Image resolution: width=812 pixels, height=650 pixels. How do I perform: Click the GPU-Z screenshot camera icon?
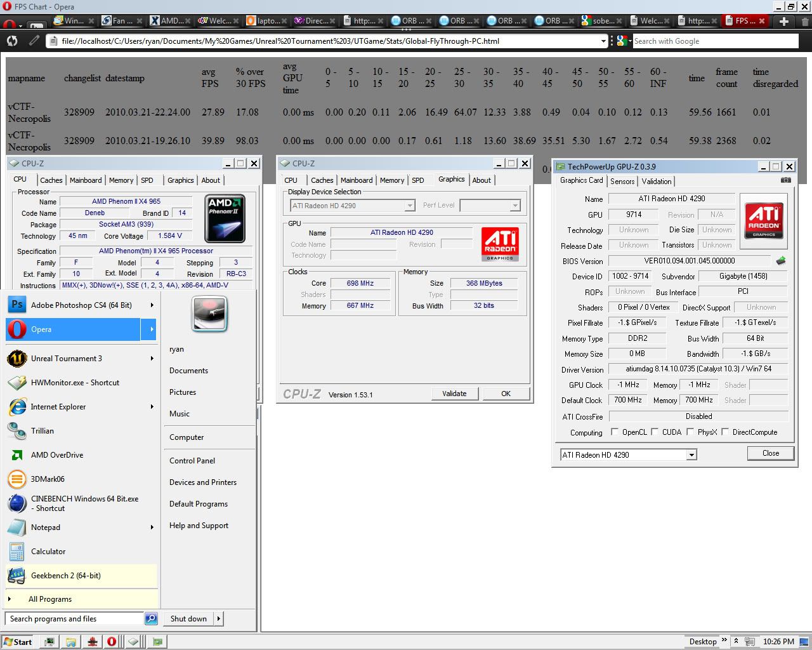coord(785,180)
